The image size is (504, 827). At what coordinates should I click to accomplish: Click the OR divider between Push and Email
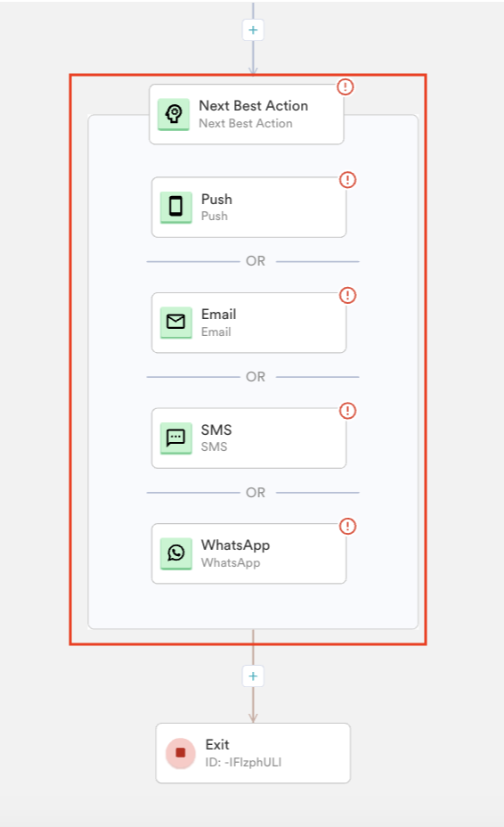256,261
